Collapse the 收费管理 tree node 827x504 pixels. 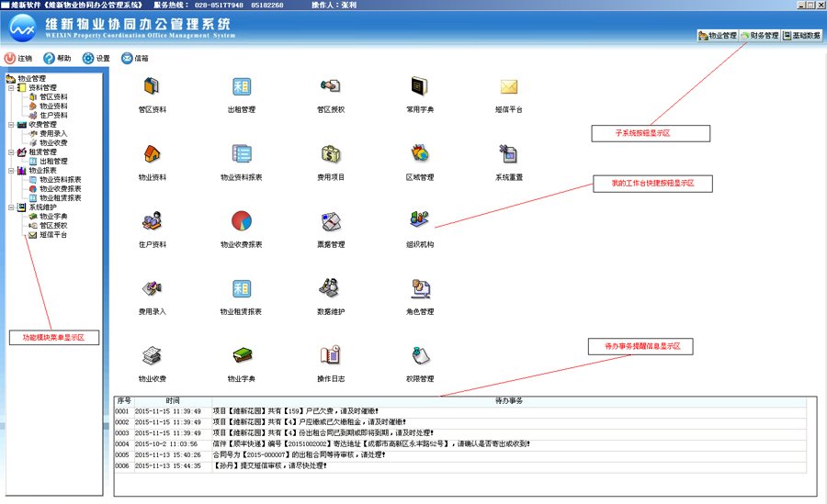coord(11,125)
